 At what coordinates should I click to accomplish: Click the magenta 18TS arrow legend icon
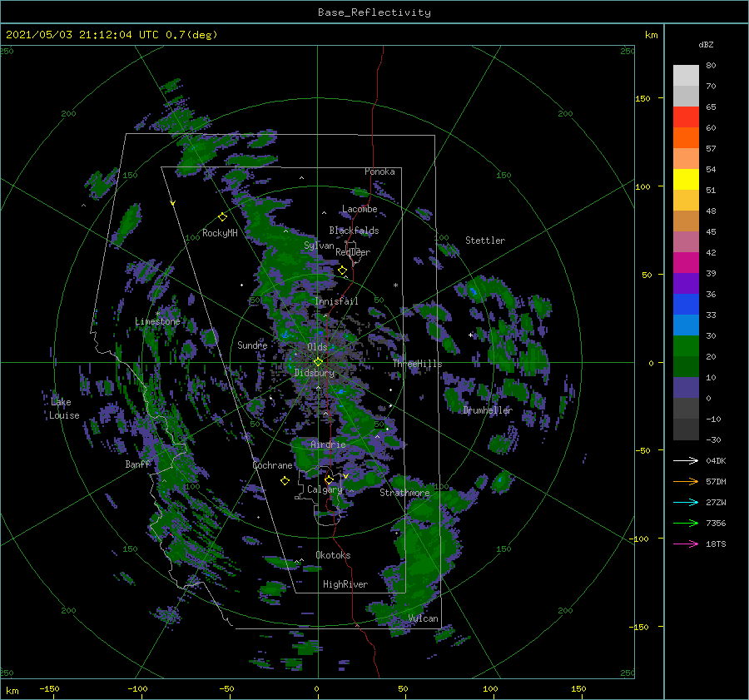[x=686, y=544]
